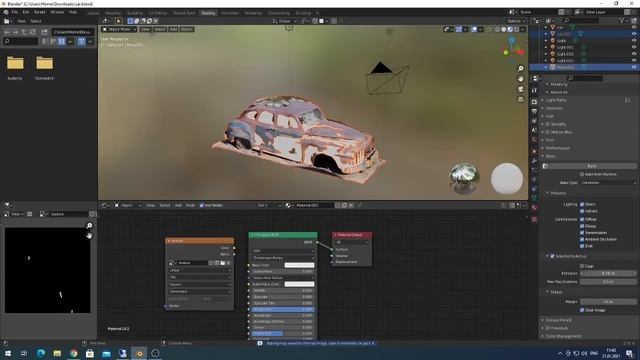Click the image editor pan hand icon
640x360 pixels.
(x=89, y=236)
